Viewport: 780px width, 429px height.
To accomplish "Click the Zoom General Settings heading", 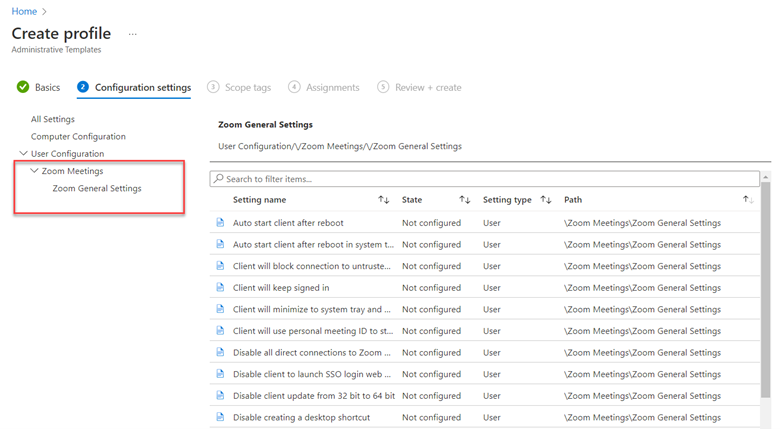I will [x=265, y=124].
